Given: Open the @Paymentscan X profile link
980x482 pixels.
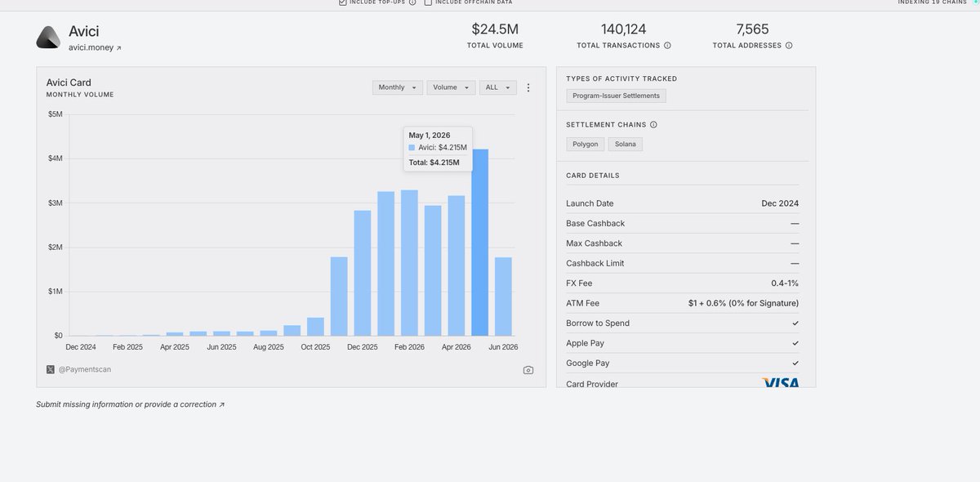Looking at the screenshot, I should 84,369.
